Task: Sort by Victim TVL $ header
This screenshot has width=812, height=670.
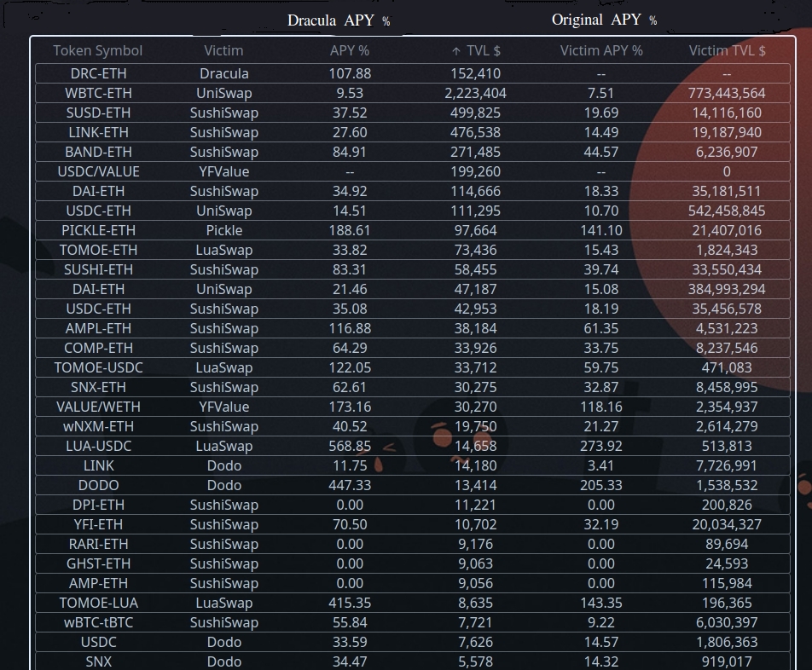Action: [x=727, y=50]
